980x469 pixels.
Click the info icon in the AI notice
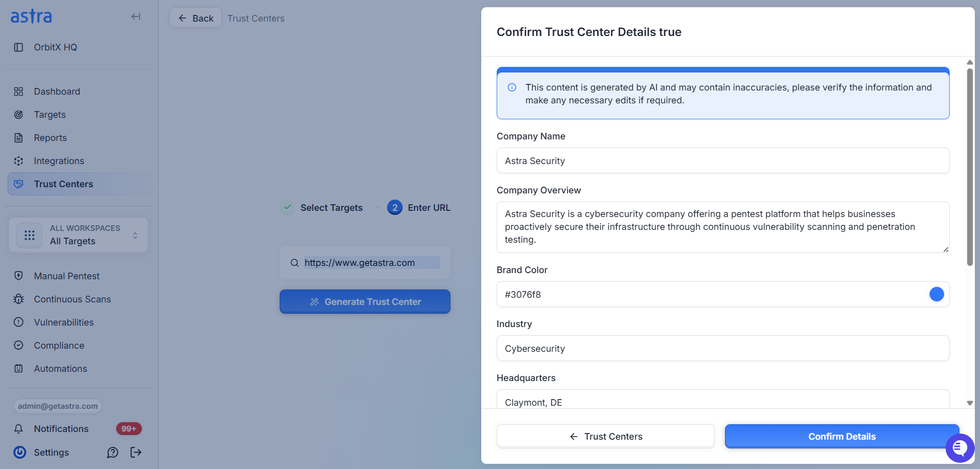point(512,87)
